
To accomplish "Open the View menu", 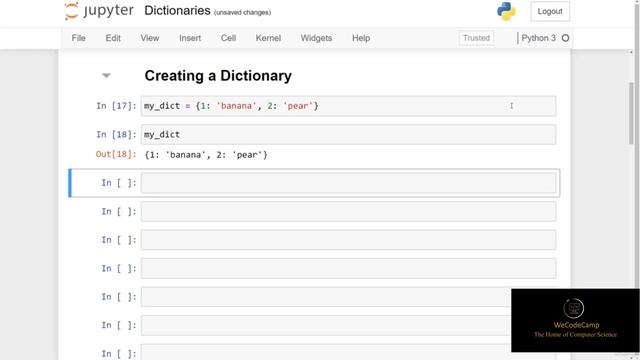I will [150, 38].
